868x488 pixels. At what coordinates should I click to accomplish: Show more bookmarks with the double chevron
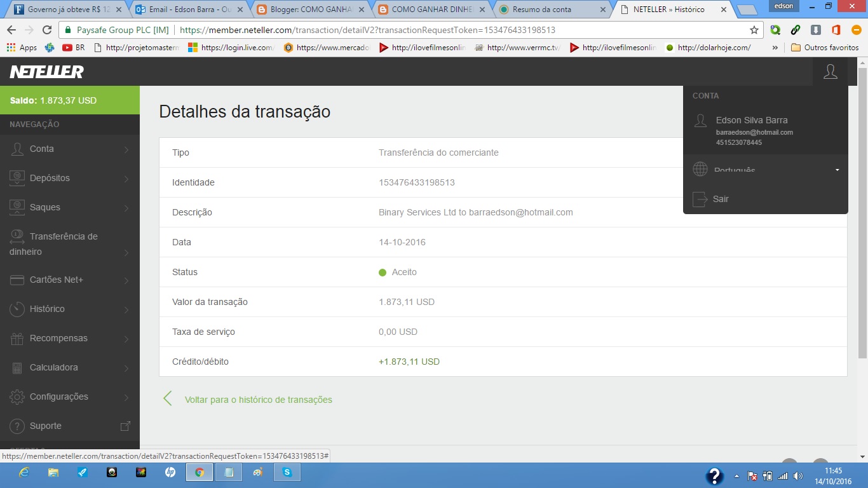tap(775, 47)
